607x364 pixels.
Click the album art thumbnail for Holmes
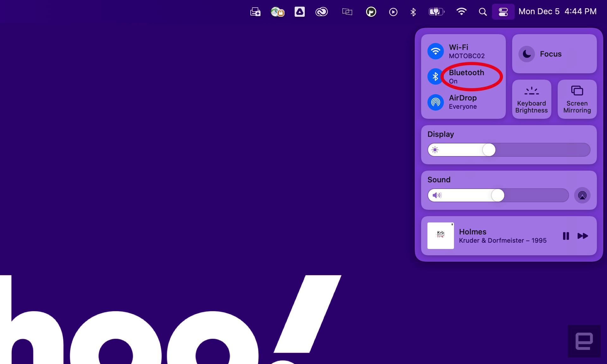click(440, 236)
